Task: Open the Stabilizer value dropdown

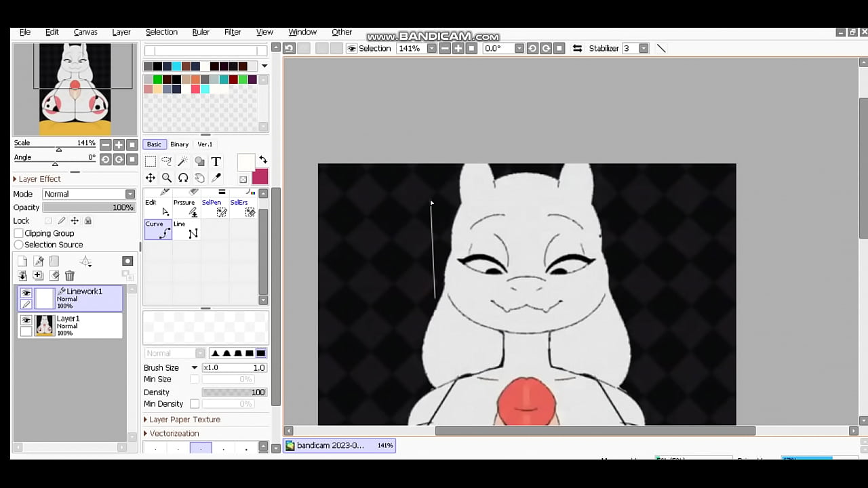Action: pos(644,48)
